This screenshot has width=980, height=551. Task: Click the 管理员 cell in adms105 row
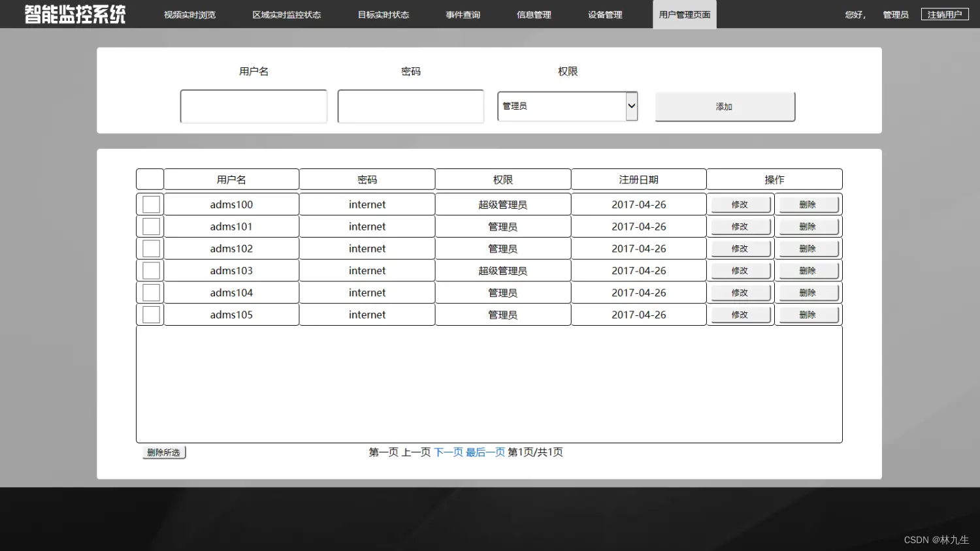click(x=503, y=315)
